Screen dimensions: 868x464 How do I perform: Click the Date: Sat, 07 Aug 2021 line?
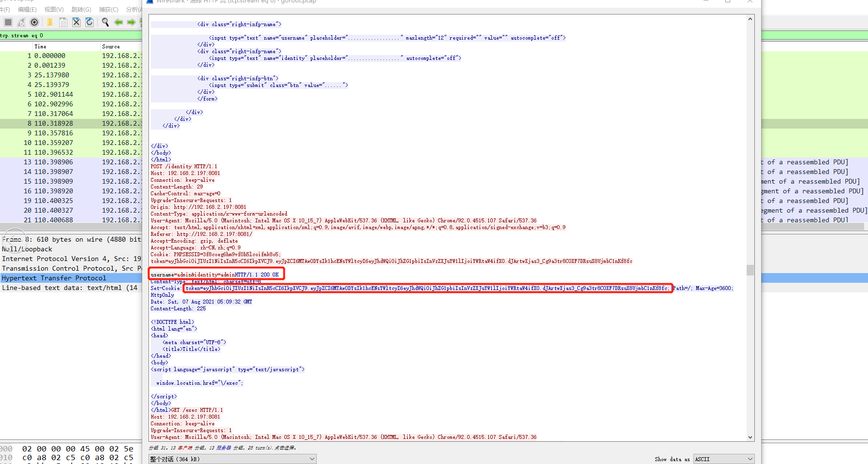click(201, 302)
